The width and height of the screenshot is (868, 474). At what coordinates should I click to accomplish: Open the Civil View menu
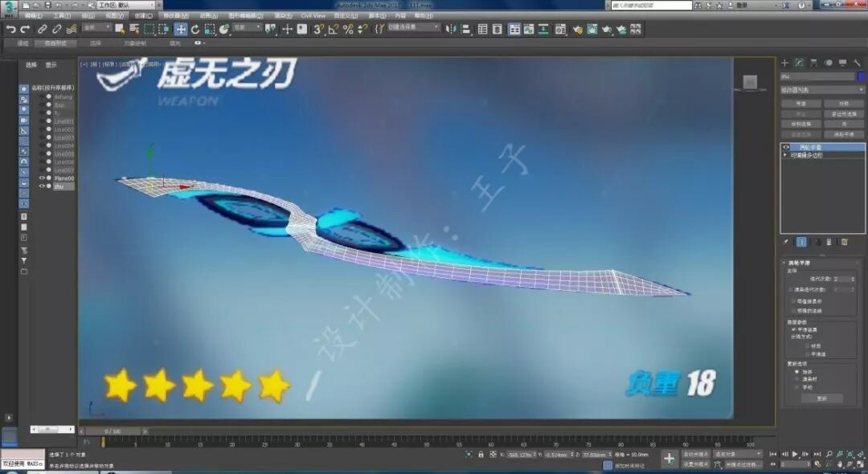click(313, 15)
